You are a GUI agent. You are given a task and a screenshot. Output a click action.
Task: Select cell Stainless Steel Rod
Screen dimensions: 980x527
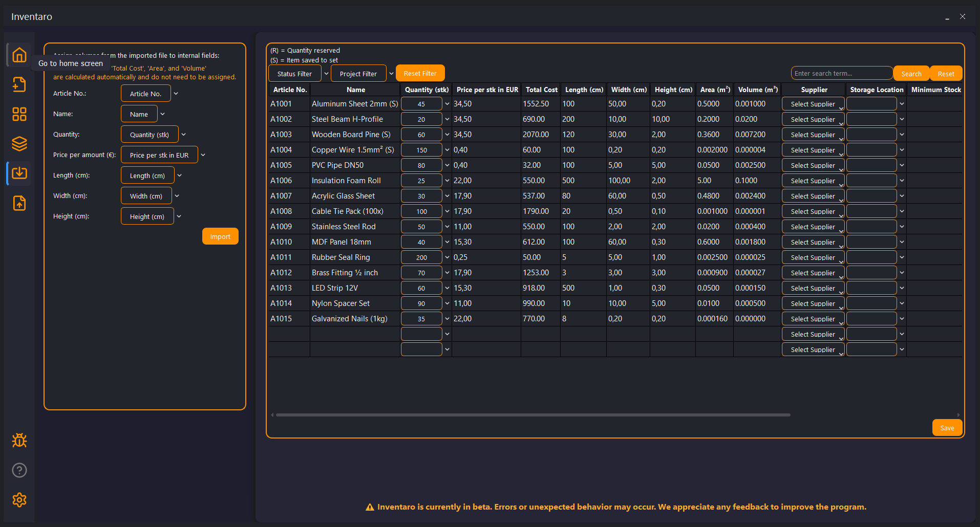[355, 227]
